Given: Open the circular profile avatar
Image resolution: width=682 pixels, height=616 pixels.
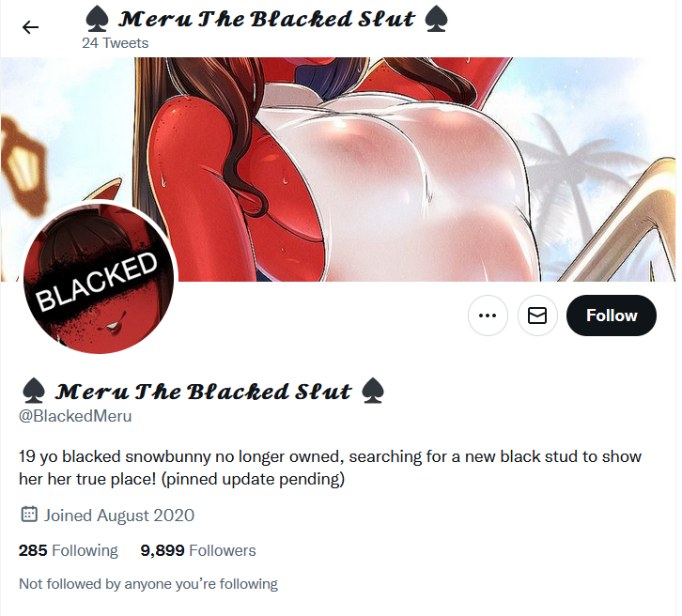Looking at the screenshot, I should [100, 277].
